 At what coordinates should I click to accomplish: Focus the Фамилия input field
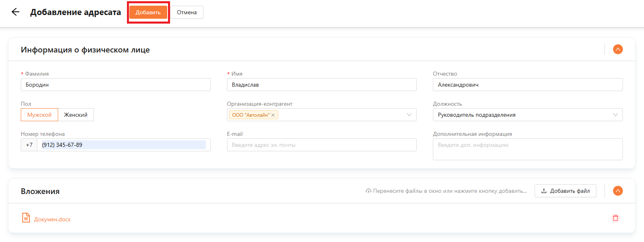click(x=116, y=85)
